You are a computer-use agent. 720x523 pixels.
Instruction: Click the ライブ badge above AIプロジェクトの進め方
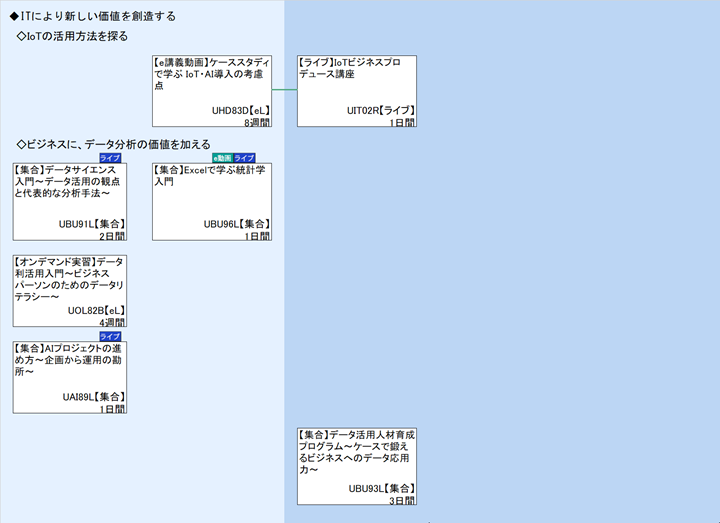tap(110, 337)
